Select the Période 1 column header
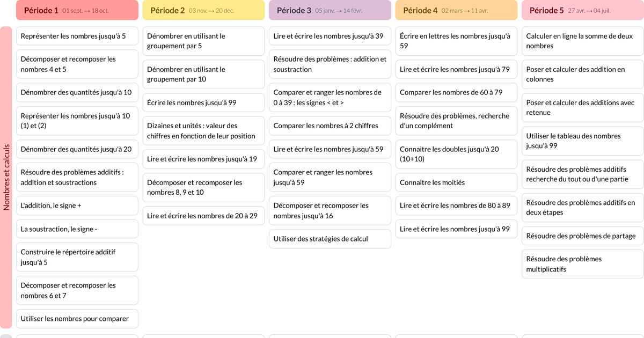The width and height of the screenshot is (644, 338). (x=77, y=10)
